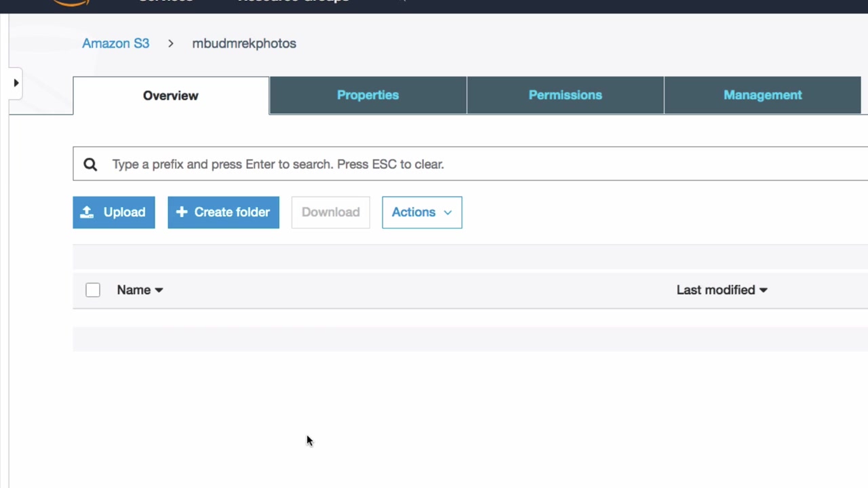Click the greyed-out Download button
This screenshot has height=488, width=868.
coord(331,212)
